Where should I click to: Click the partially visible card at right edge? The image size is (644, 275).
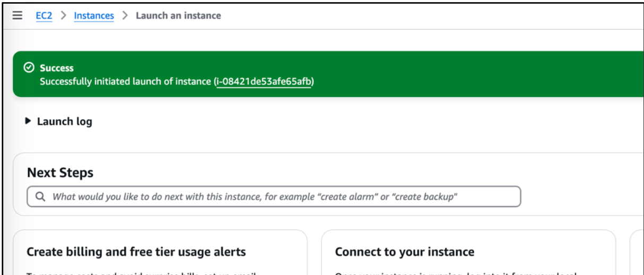(636, 253)
